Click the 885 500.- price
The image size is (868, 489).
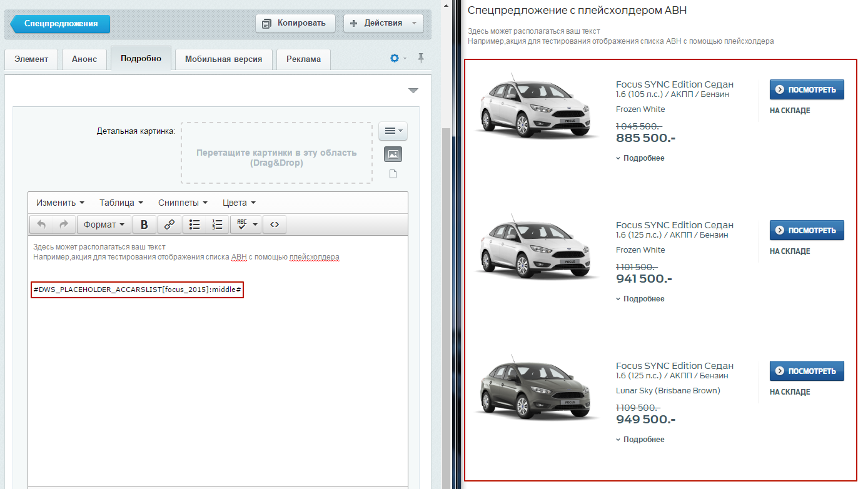pos(646,138)
